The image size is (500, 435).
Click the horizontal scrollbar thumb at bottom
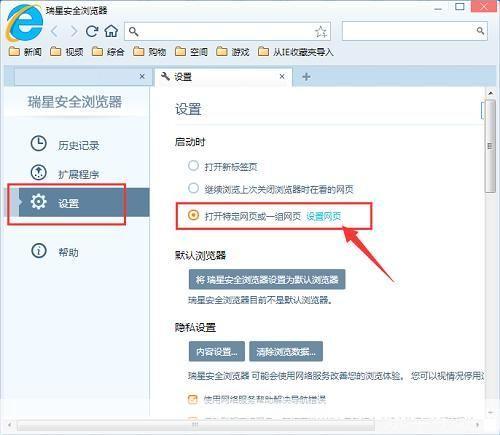point(196,425)
